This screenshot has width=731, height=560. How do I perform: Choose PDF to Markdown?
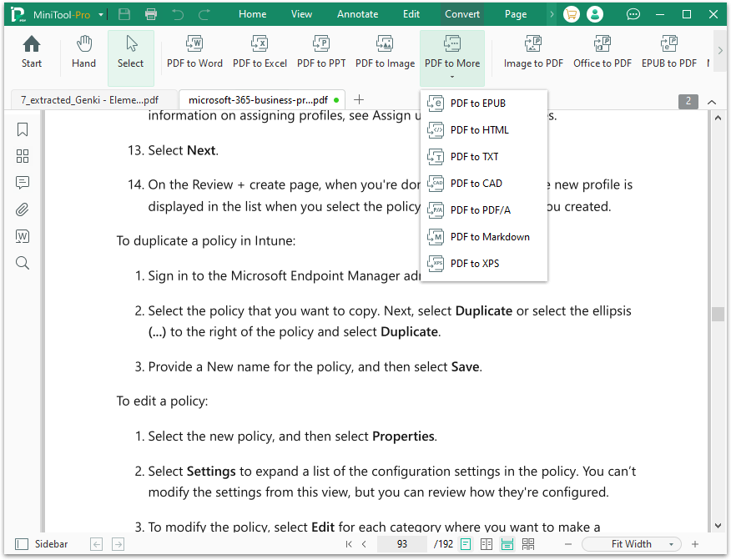coord(483,237)
